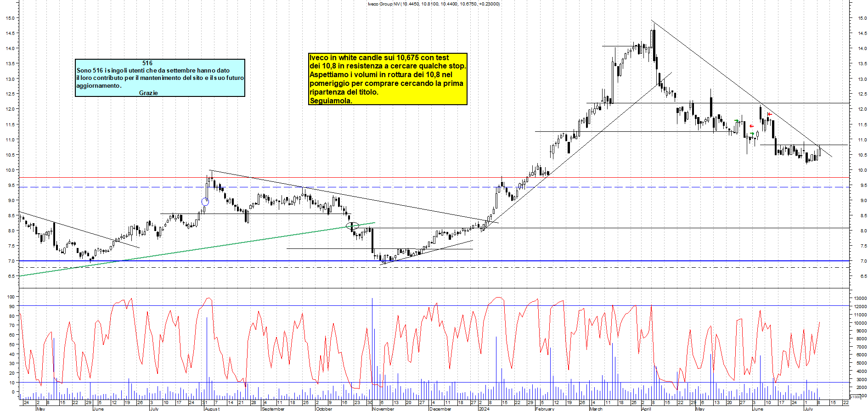Click the August label on date axis
Image resolution: width=868 pixels, height=411 pixels.
(212, 409)
